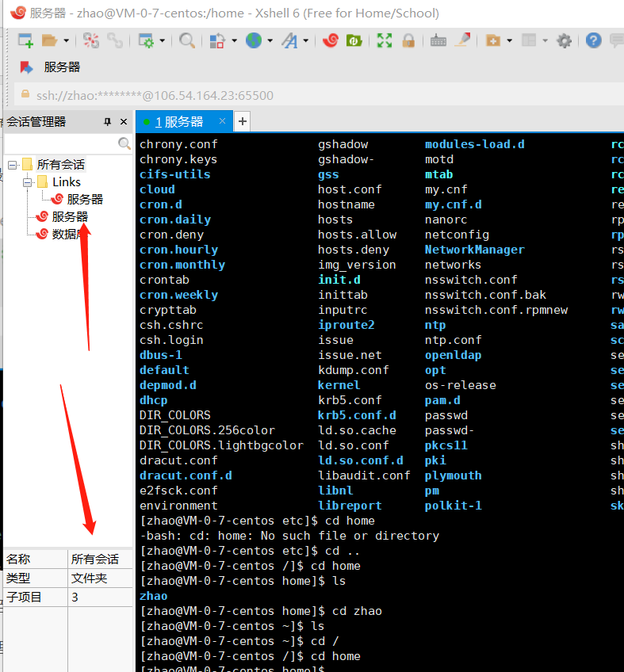
Task: Click 'DIR_COLORS.lightbgcolor' in the terminal
Action: coord(221,445)
